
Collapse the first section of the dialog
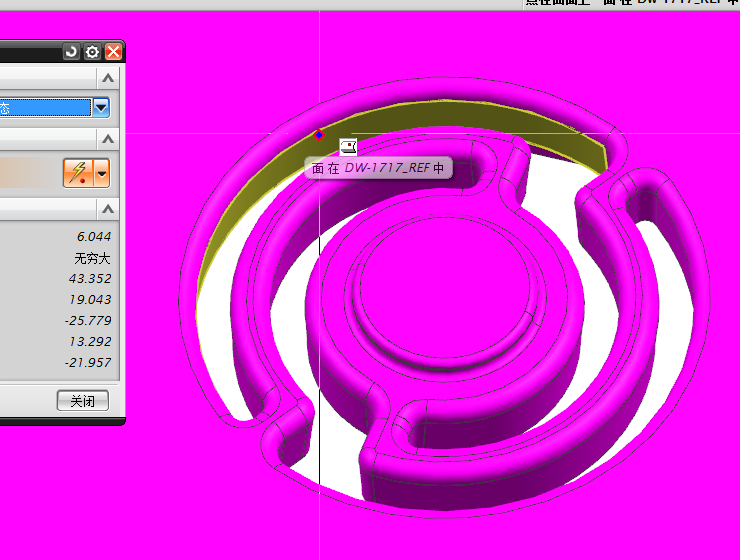pyautogui.click(x=108, y=78)
